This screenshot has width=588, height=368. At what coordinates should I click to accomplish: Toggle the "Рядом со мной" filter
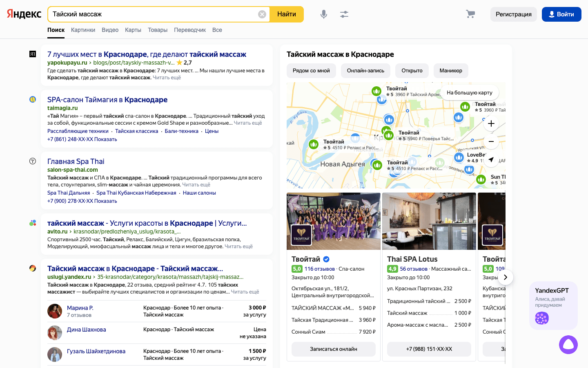[311, 71]
